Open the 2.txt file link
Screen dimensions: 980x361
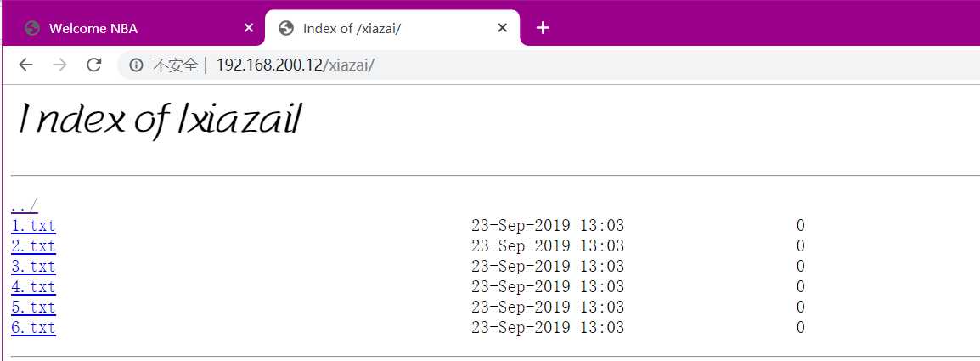point(33,245)
